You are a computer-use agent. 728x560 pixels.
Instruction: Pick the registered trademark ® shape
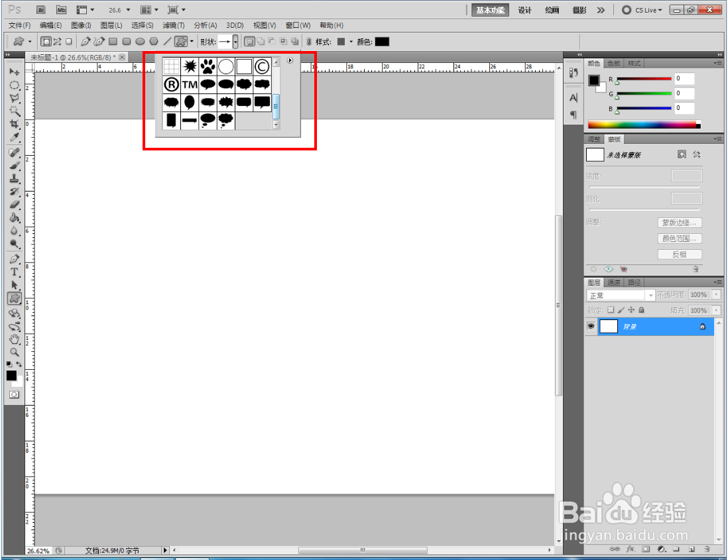pyautogui.click(x=171, y=84)
